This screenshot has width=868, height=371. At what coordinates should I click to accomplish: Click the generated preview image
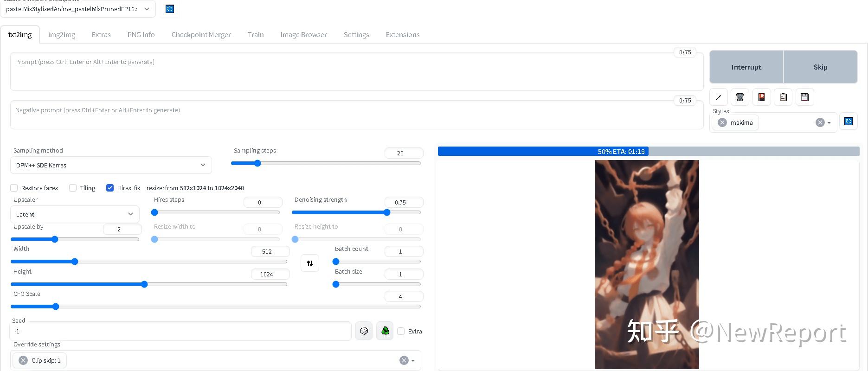pyautogui.click(x=647, y=264)
